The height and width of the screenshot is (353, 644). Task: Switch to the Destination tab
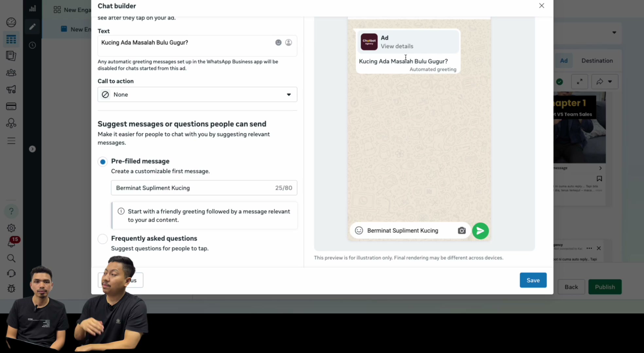(x=597, y=60)
